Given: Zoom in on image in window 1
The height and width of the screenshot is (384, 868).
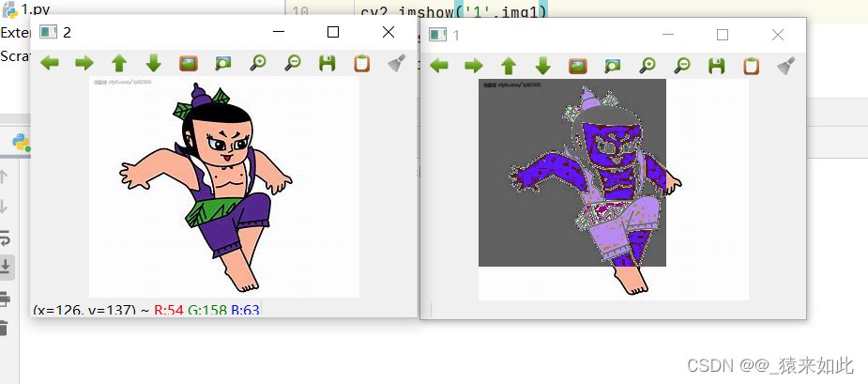Looking at the screenshot, I should [647, 66].
